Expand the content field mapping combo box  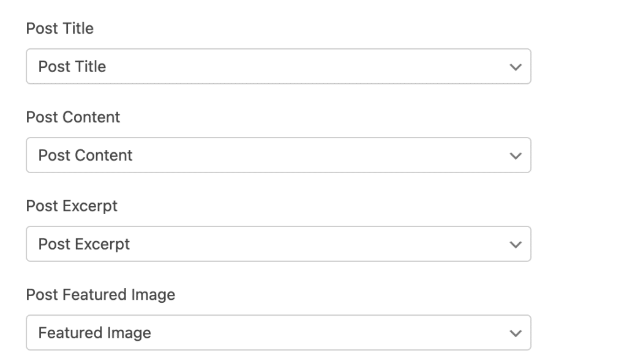(x=278, y=155)
